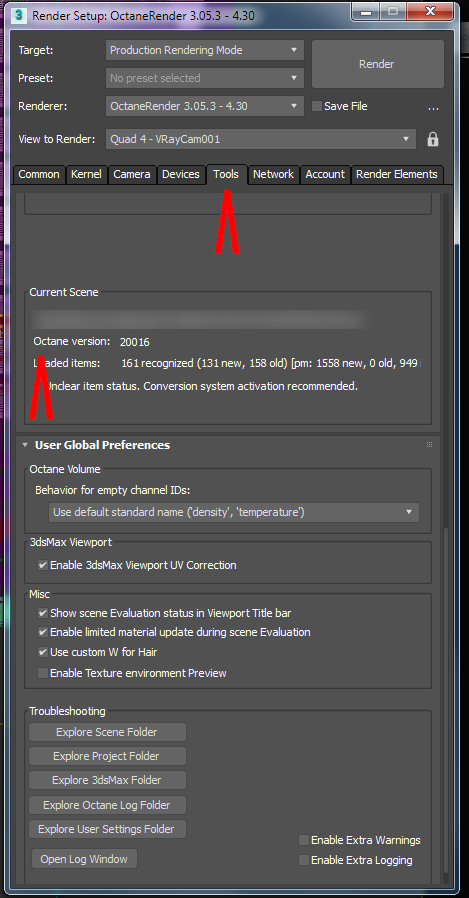Open the View to Render dropdown

click(261, 139)
